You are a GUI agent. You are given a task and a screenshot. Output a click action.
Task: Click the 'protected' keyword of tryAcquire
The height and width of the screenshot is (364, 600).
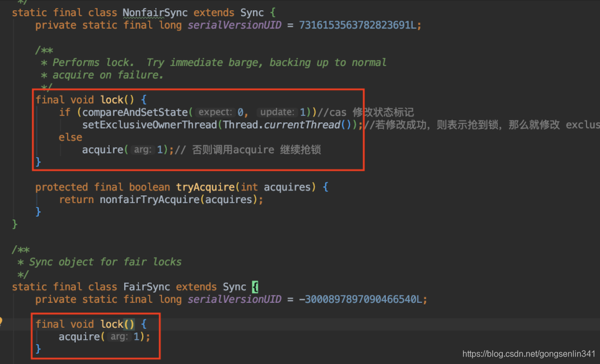[x=62, y=187]
